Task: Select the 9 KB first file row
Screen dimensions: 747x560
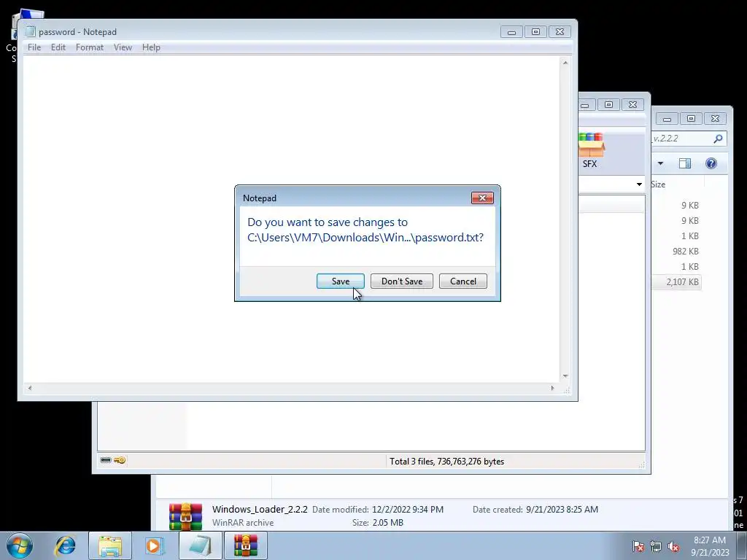Action: 676,205
